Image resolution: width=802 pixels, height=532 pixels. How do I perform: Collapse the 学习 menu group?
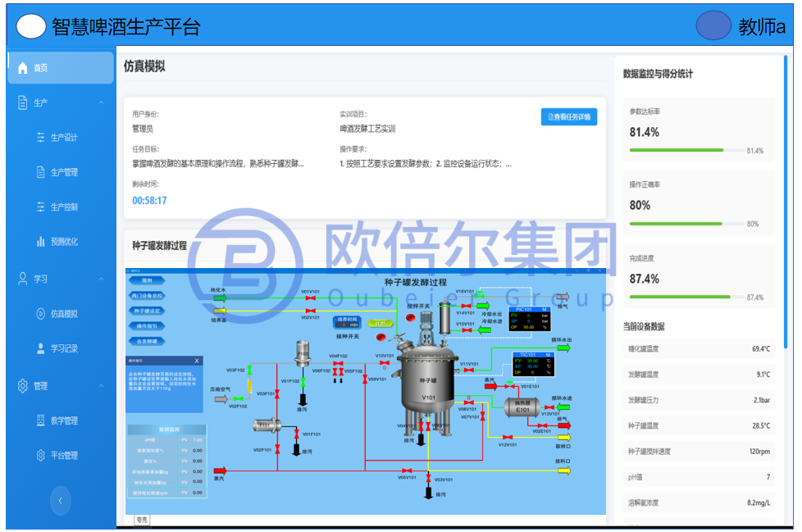101,280
